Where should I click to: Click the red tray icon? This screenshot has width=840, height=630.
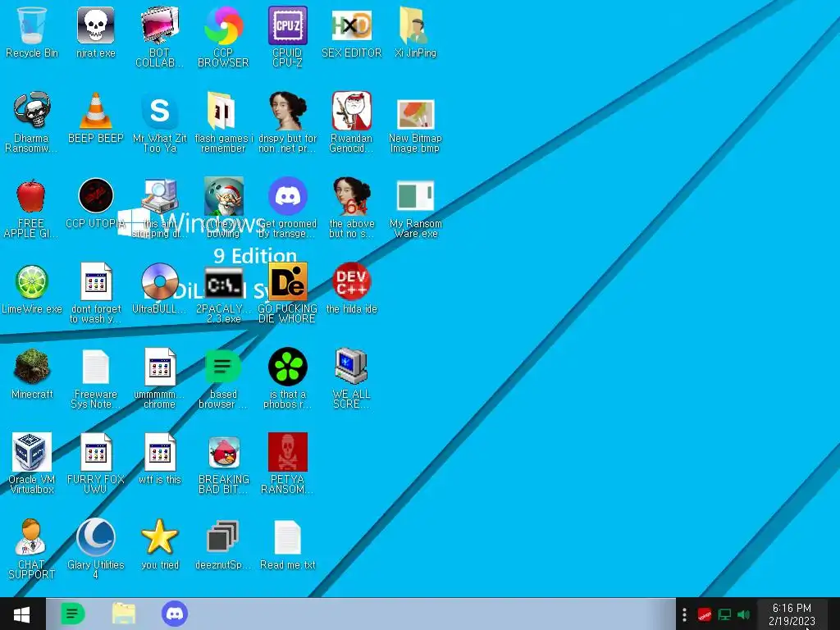[x=704, y=614]
